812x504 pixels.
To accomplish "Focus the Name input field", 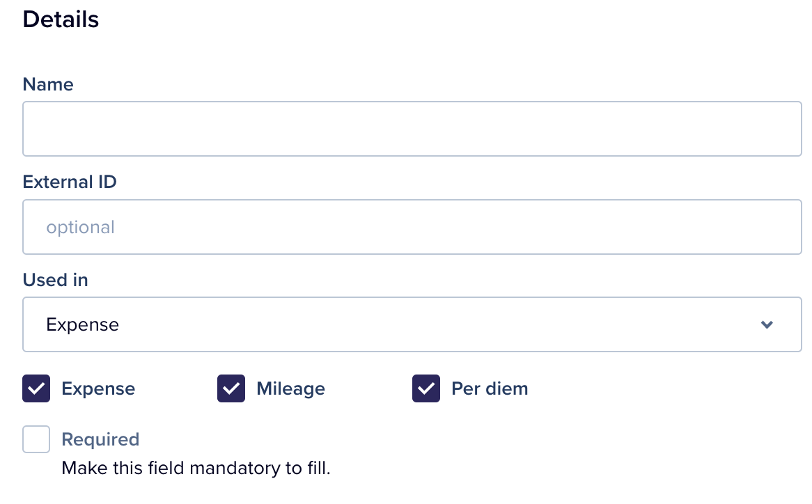I will [x=412, y=129].
